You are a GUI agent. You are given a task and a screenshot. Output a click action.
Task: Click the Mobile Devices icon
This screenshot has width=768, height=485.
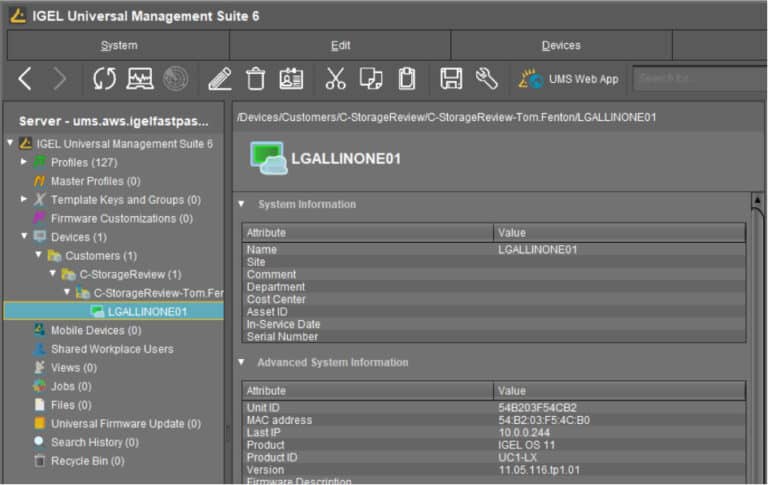(x=40, y=330)
